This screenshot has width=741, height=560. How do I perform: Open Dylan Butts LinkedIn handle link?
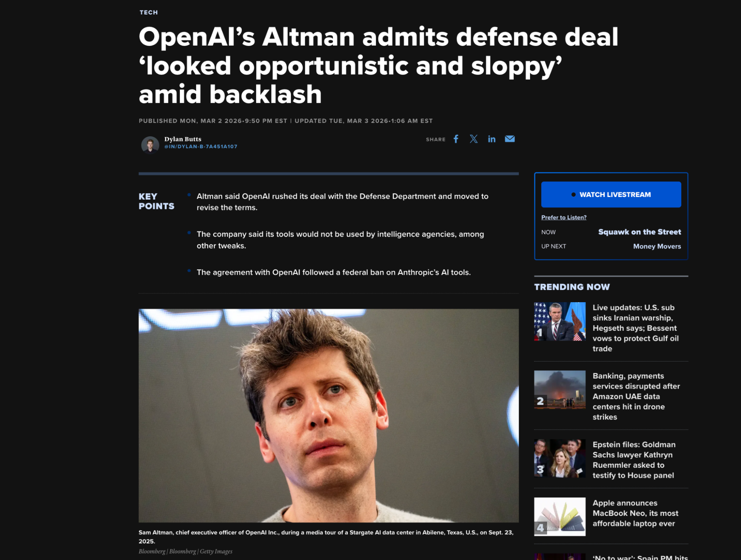(201, 147)
